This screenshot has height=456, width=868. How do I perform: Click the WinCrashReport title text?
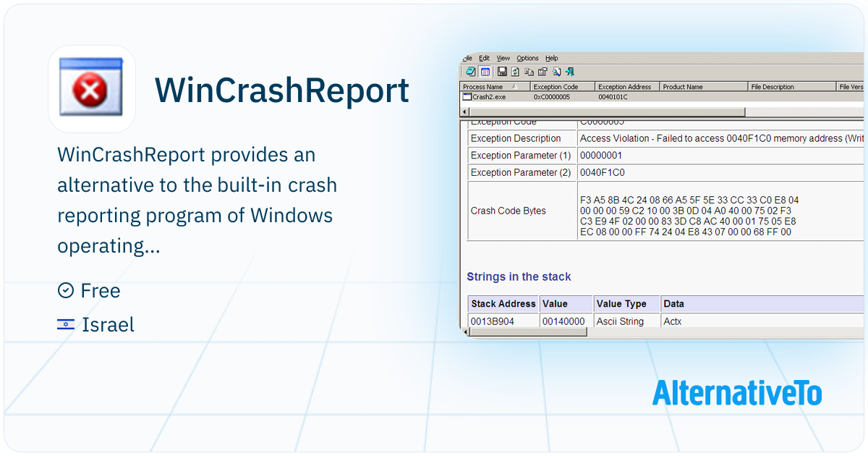(282, 90)
